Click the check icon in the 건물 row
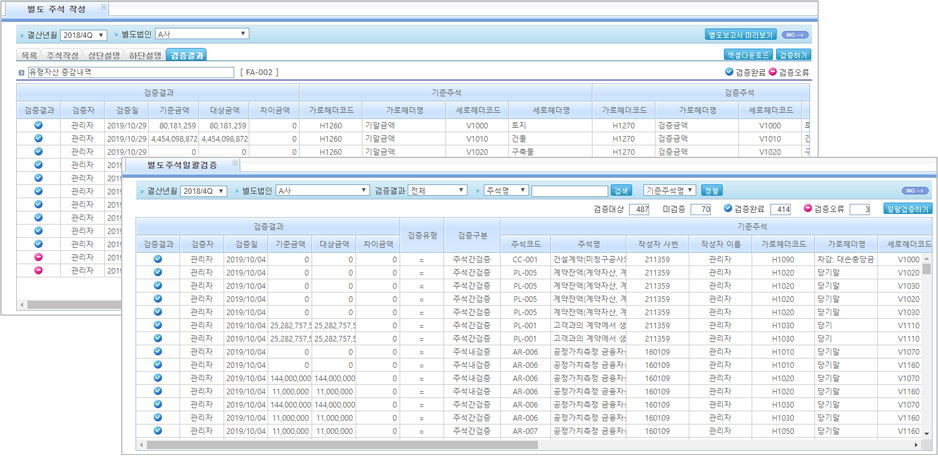 point(38,138)
